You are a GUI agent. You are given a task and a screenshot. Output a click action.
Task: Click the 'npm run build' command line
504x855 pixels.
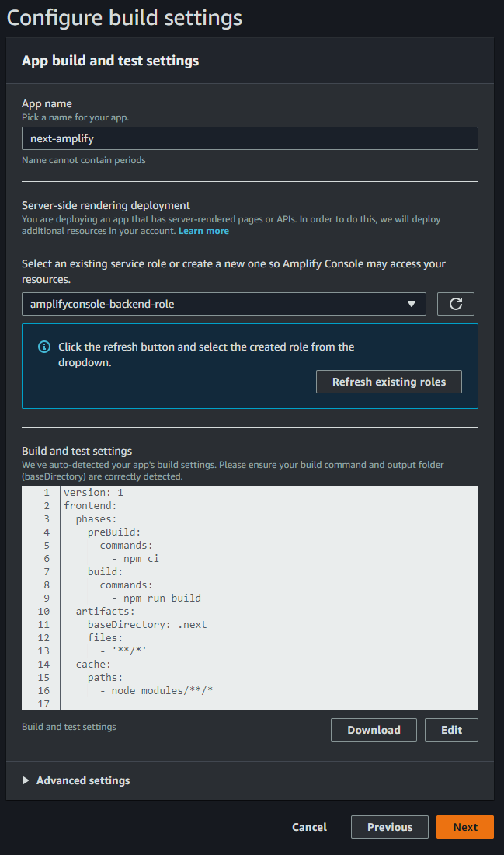click(x=156, y=598)
